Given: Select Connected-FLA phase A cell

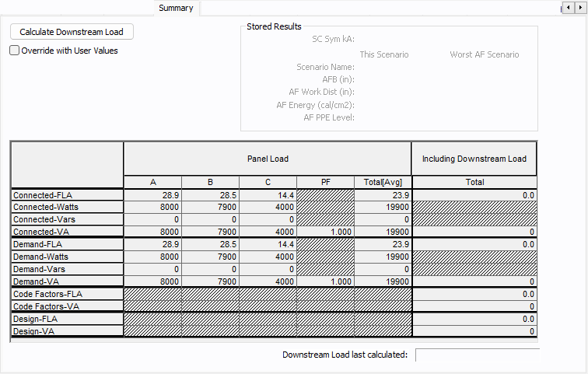Looking at the screenshot, I should (152, 195).
